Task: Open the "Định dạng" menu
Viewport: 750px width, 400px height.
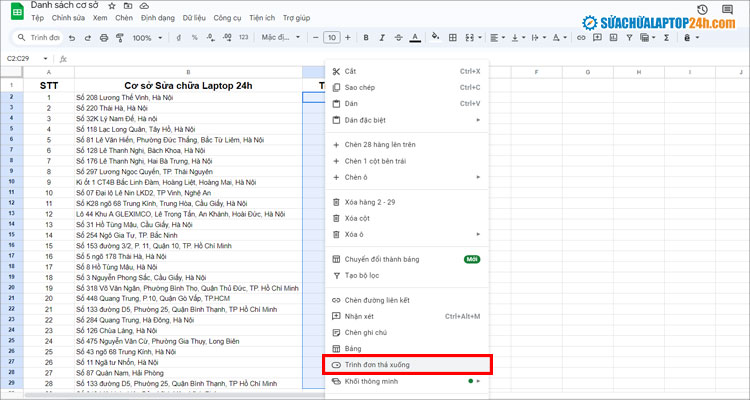Action: tap(155, 18)
